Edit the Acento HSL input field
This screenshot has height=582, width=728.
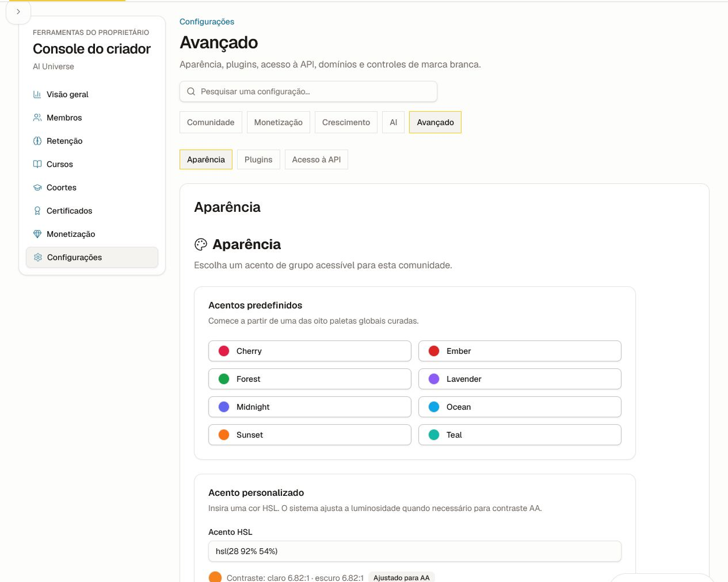[x=415, y=551]
